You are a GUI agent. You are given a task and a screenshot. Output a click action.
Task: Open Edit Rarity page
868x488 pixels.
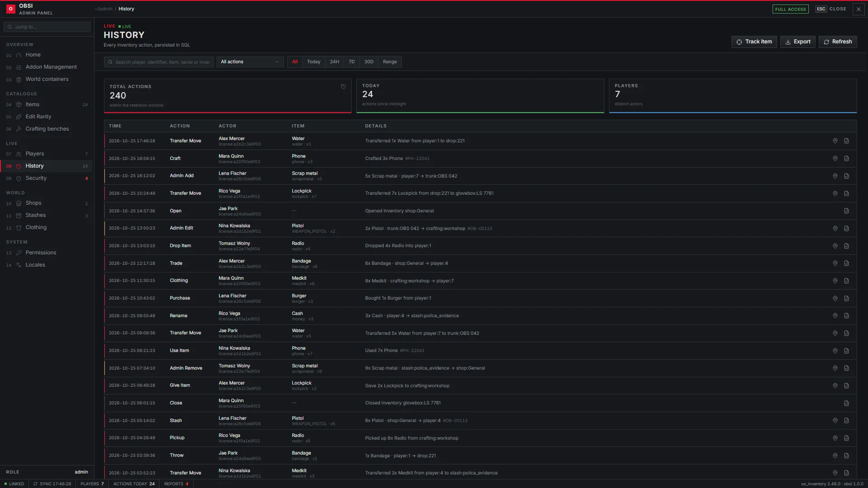pos(47,117)
